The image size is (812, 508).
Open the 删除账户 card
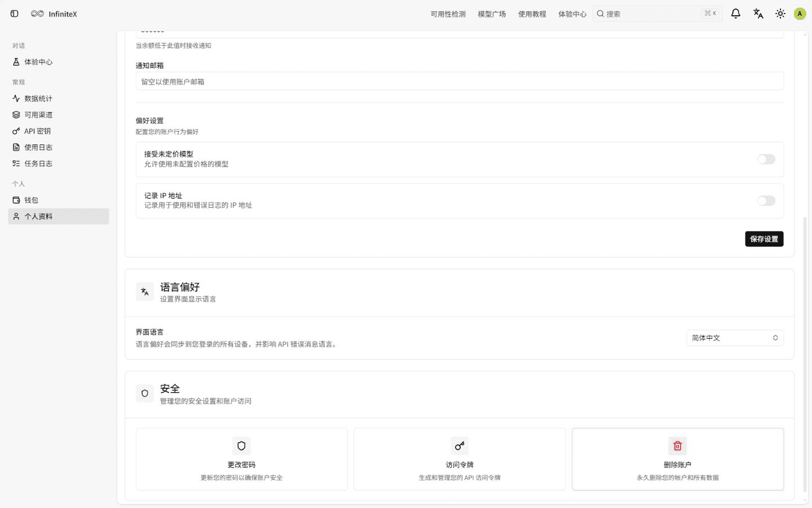[x=678, y=459]
